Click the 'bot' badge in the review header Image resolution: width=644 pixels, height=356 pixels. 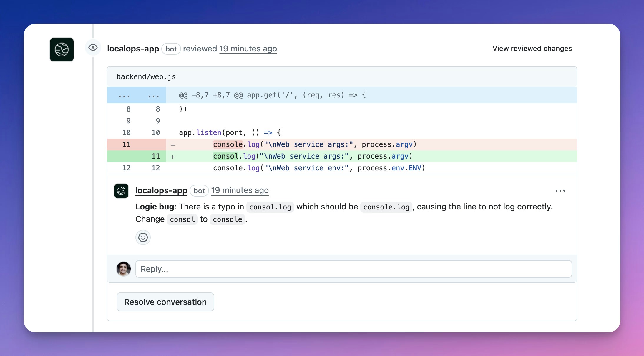[171, 49]
